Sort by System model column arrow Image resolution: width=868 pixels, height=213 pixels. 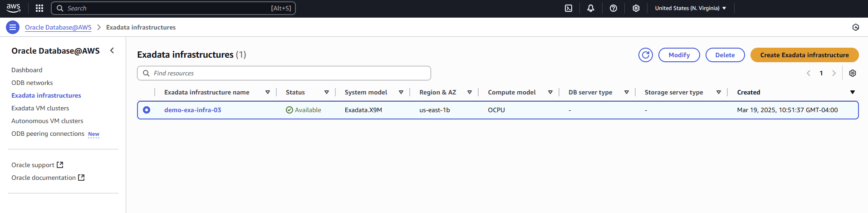[x=401, y=92]
